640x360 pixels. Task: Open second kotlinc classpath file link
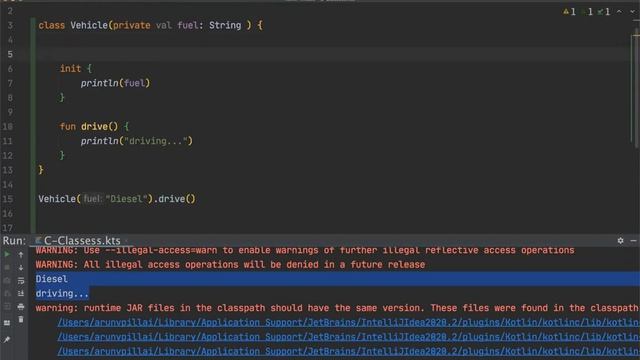click(x=348, y=337)
